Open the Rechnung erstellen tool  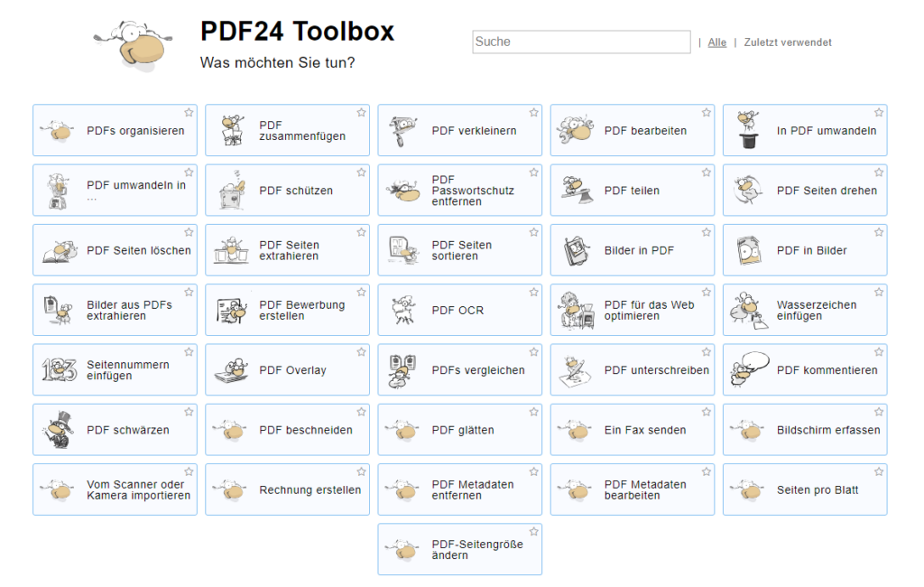(310, 490)
